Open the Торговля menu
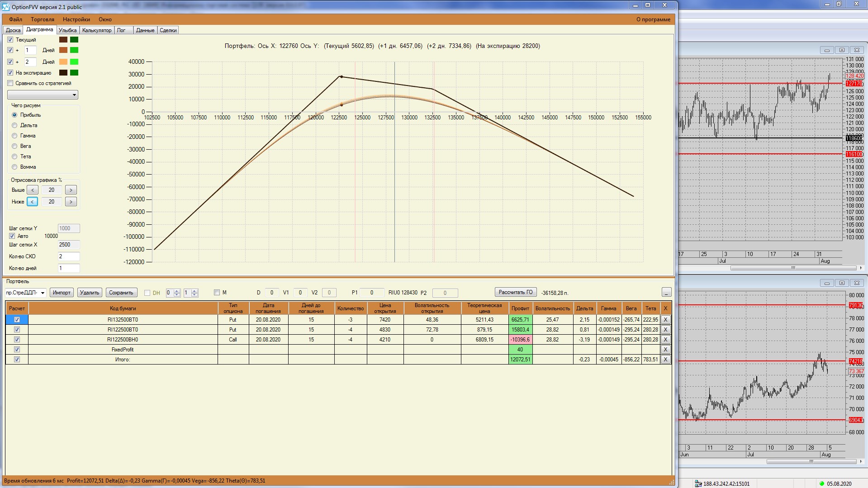The width and height of the screenshot is (868, 488). click(x=43, y=19)
